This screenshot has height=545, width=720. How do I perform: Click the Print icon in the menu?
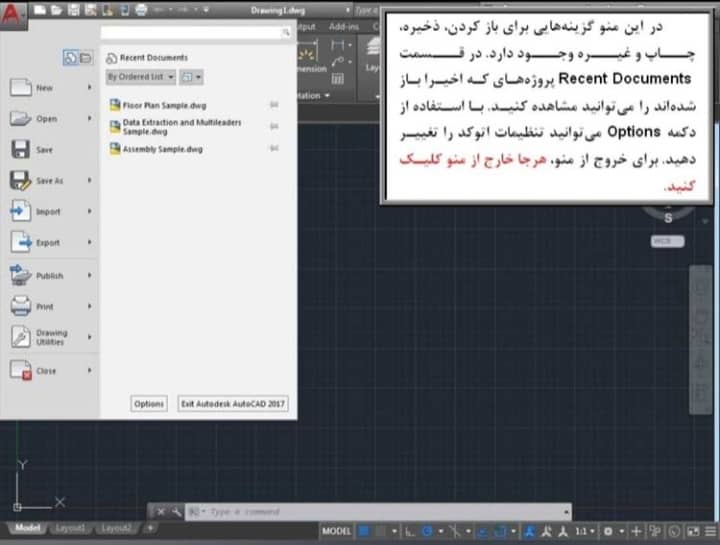[x=21, y=307]
